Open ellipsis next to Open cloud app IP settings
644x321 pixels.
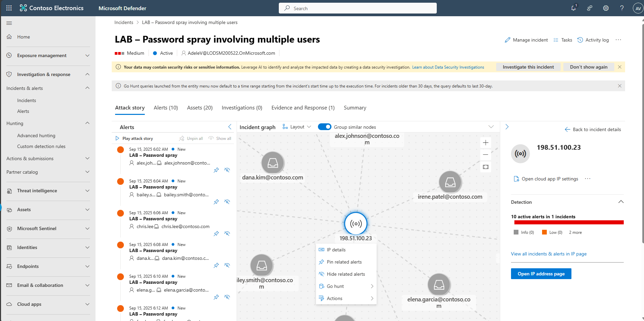588,179
